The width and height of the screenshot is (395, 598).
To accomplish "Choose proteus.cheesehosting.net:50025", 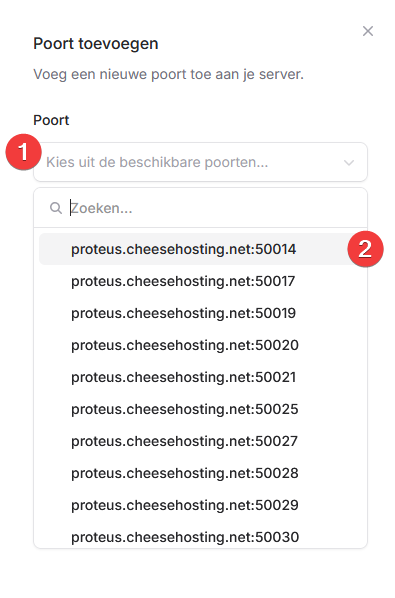I will click(x=201, y=410).
